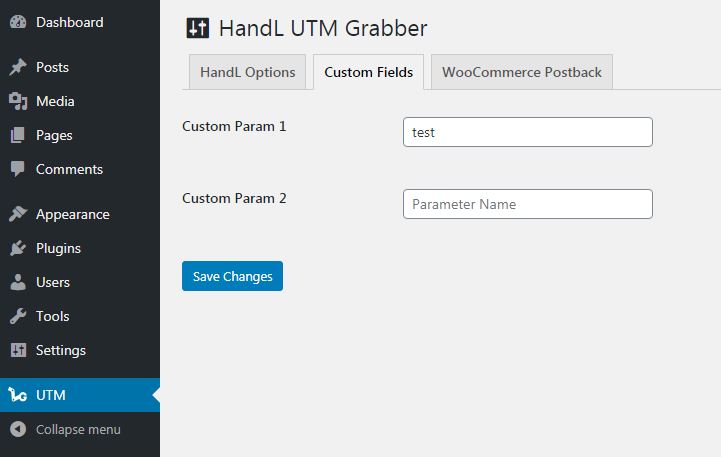
Task: Click the Plugins plug icon
Action: coord(18,248)
